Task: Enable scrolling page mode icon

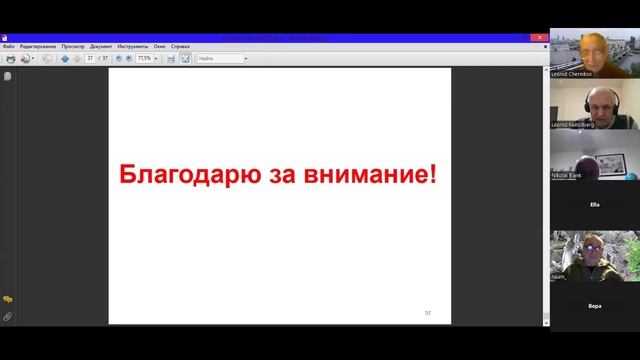Action: coord(171,59)
